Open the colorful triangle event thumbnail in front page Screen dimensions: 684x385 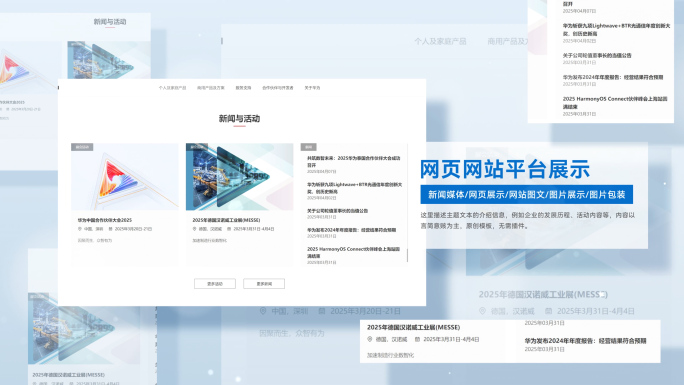pos(125,177)
